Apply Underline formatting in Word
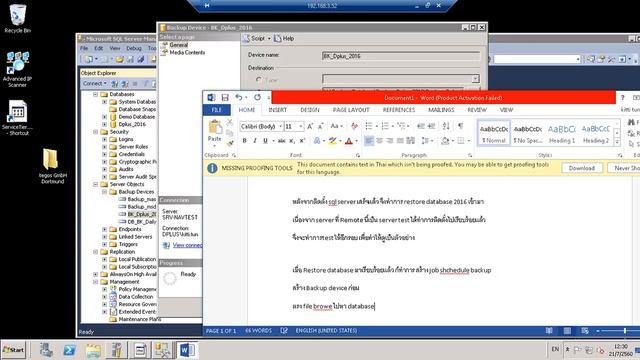Viewport: 640px width, 360px height. click(x=265, y=141)
